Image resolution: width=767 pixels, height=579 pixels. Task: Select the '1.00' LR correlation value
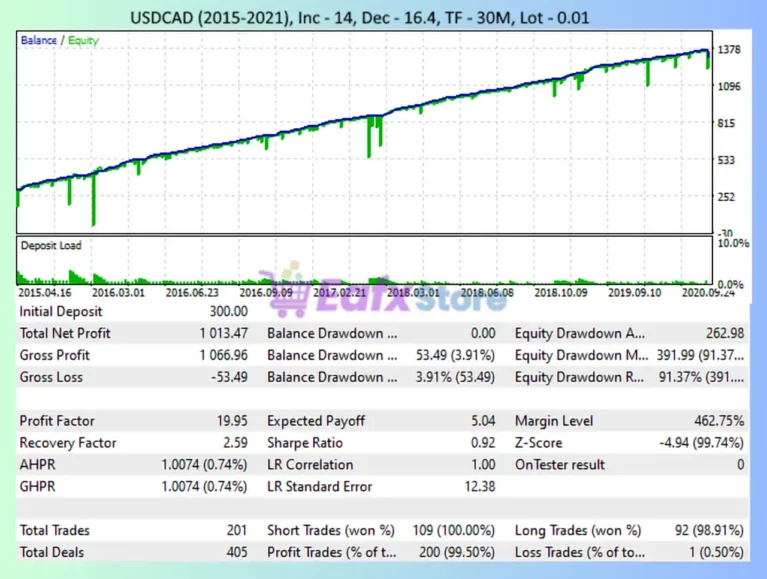coord(483,465)
